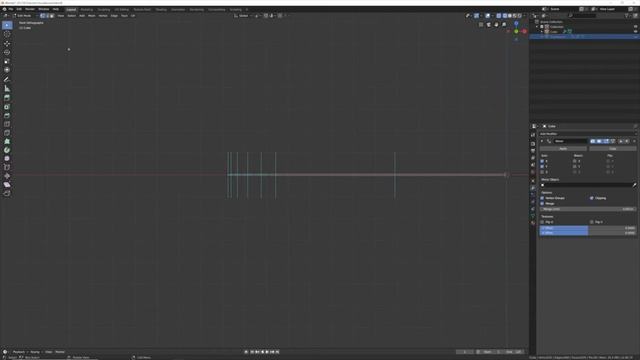This screenshot has height=360, width=640.
Task: Enable Bisect X checkbox
Action: point(575,161)
